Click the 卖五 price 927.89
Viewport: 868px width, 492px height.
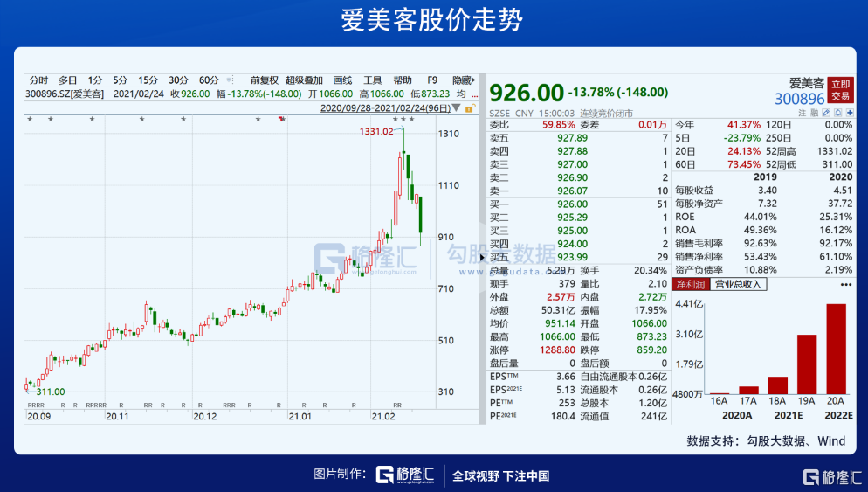pyautogui.click(x=572, y=138)
